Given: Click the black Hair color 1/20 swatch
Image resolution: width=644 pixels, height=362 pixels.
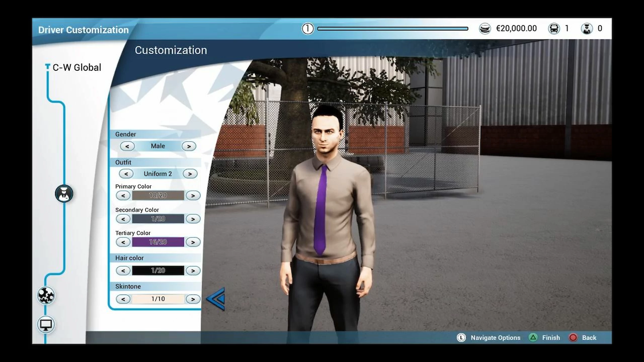Looking at the screenshot, I should pos(158,270).
